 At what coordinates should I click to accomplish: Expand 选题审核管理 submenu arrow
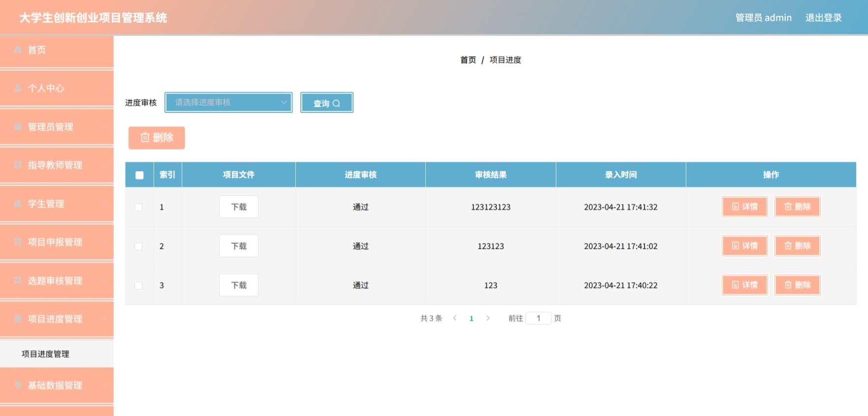104,281
